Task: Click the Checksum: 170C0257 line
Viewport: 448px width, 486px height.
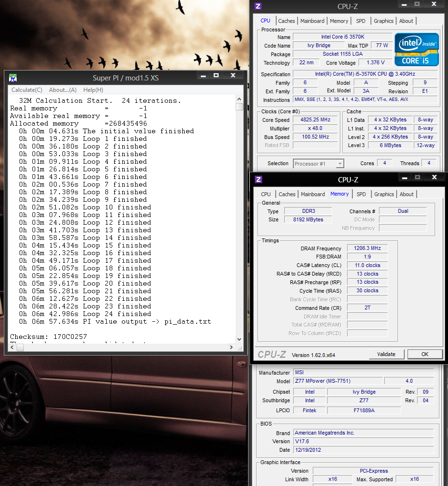Action: tap(49, 337)
